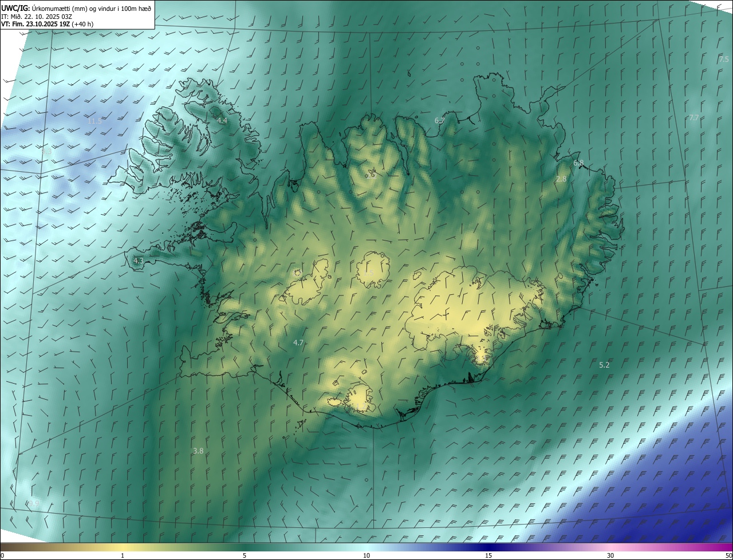Click the 11.5 value label on the map

(x=94, y=121)
